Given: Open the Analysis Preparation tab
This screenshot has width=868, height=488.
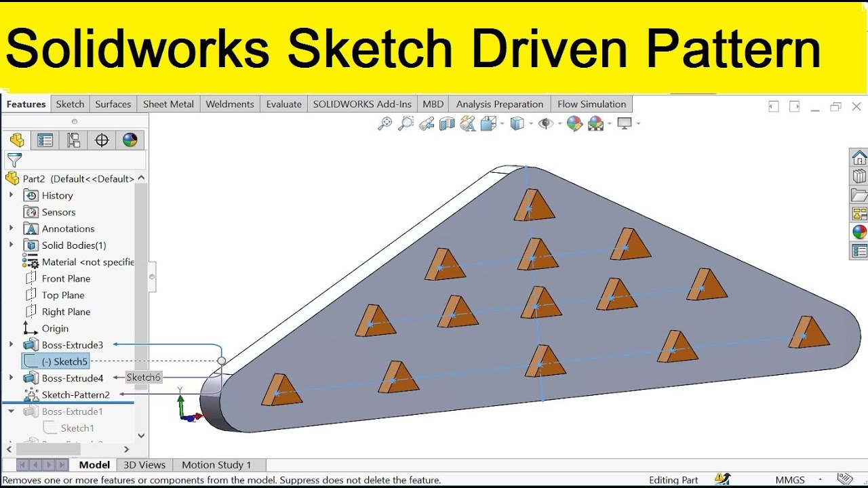Looking at the screenshot, I should pyautogui.click(x=499, y=104).
